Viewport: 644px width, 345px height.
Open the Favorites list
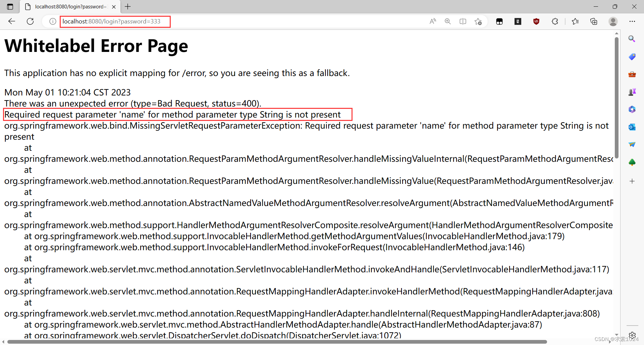tap(575, 21)
